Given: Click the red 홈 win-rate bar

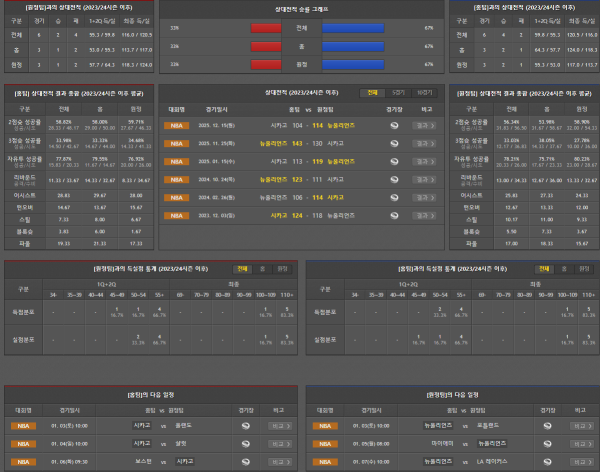Looking at the screenshot, I should tap(266, 45).
